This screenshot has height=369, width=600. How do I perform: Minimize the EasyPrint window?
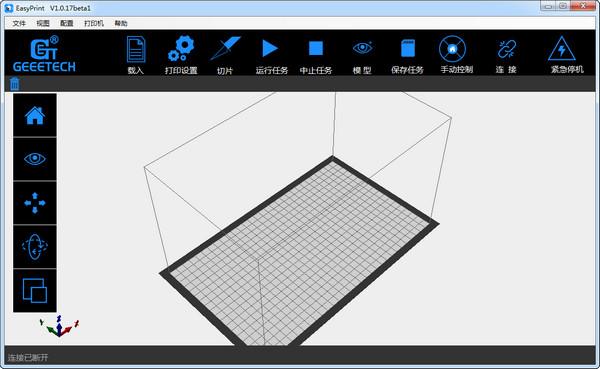(548, 6)
